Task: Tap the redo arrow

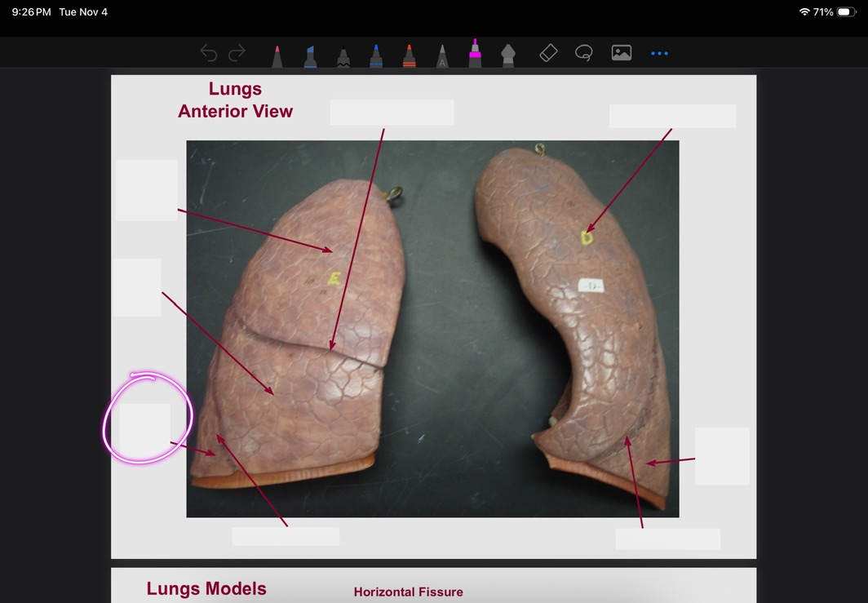Action: [x=237, y=54]
